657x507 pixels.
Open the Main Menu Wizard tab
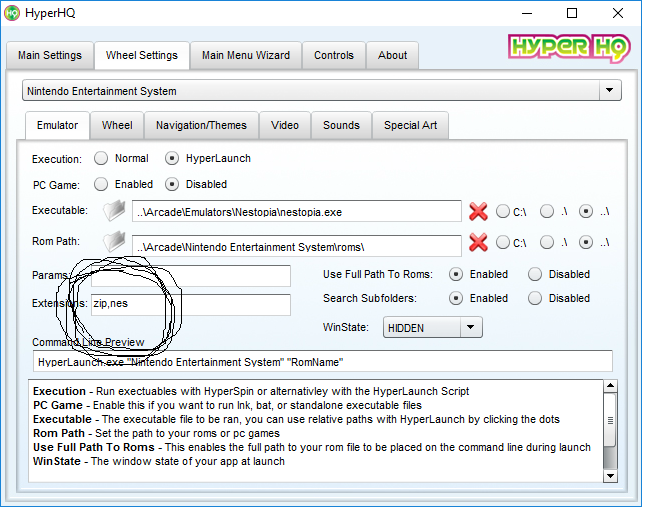pyautogui.click(x=246, y=55)
